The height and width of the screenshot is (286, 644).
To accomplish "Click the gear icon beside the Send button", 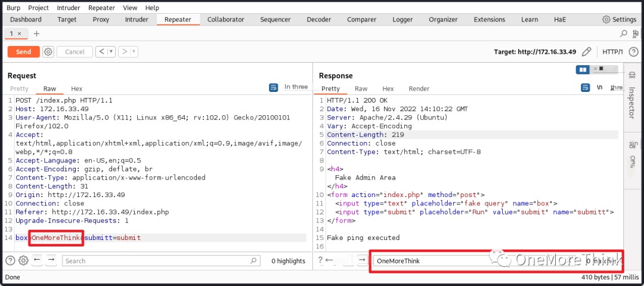I will pyautogui.click(x=48, y=52).
